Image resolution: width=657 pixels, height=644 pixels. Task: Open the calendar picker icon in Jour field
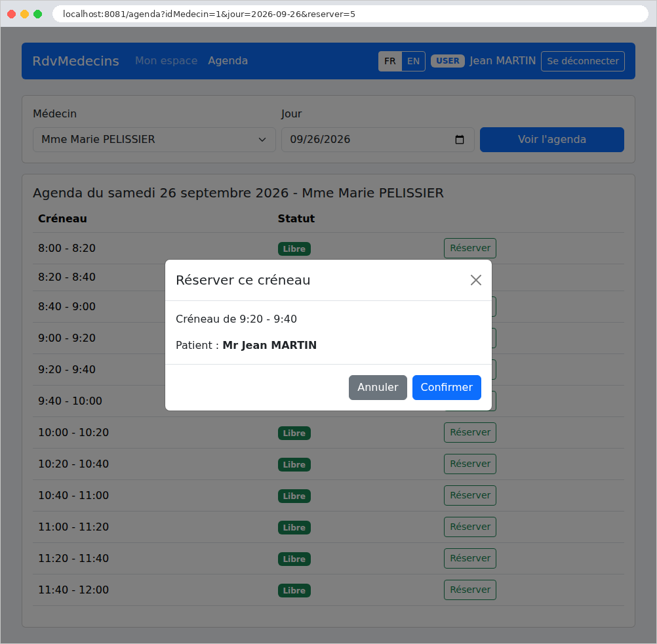(459, 140)
